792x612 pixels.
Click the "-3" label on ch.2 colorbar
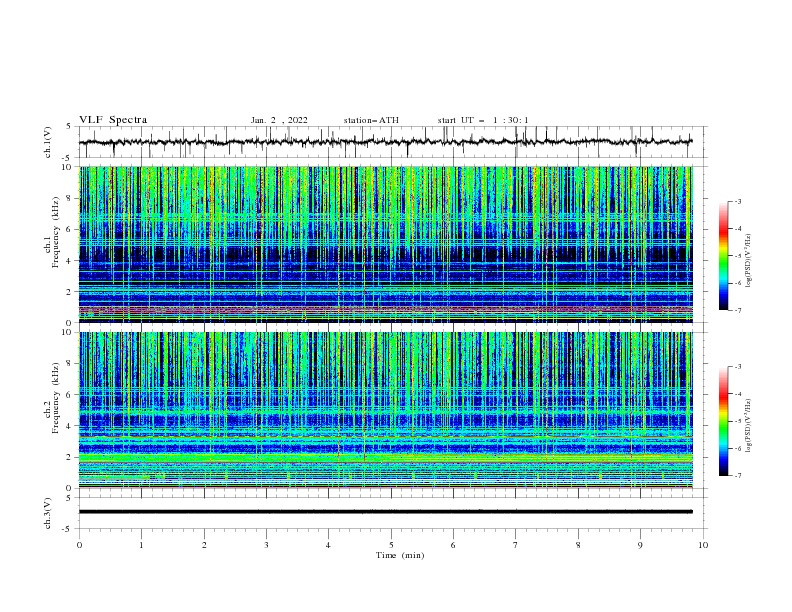pyautogui.click(x=738, y=367)
